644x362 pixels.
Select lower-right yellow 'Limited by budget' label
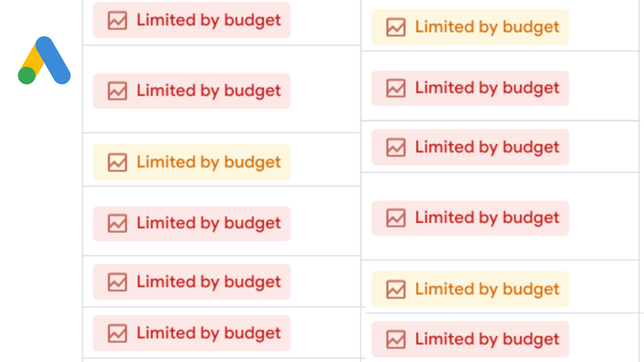click(487, 289)
